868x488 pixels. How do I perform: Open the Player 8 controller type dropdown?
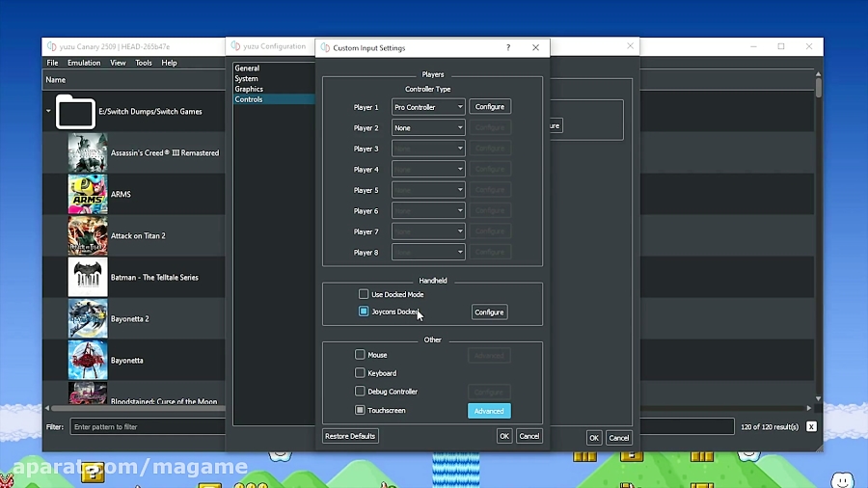point(428,253)
